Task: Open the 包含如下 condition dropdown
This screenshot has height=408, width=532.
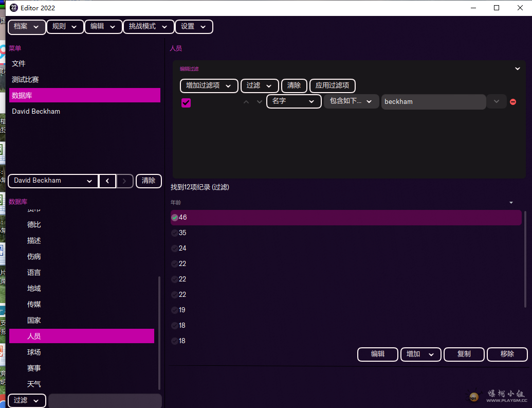Action: pyautogui.click(x=351, y=101)
